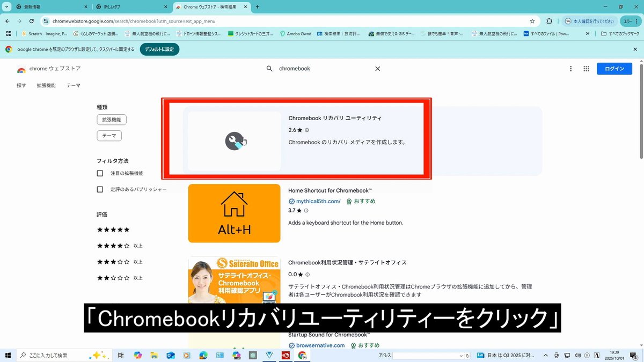Open the アドレス toolbar dropdown in the taskbar
The width and height of the screenshot is (644, 362).
[x=463, y=355]
